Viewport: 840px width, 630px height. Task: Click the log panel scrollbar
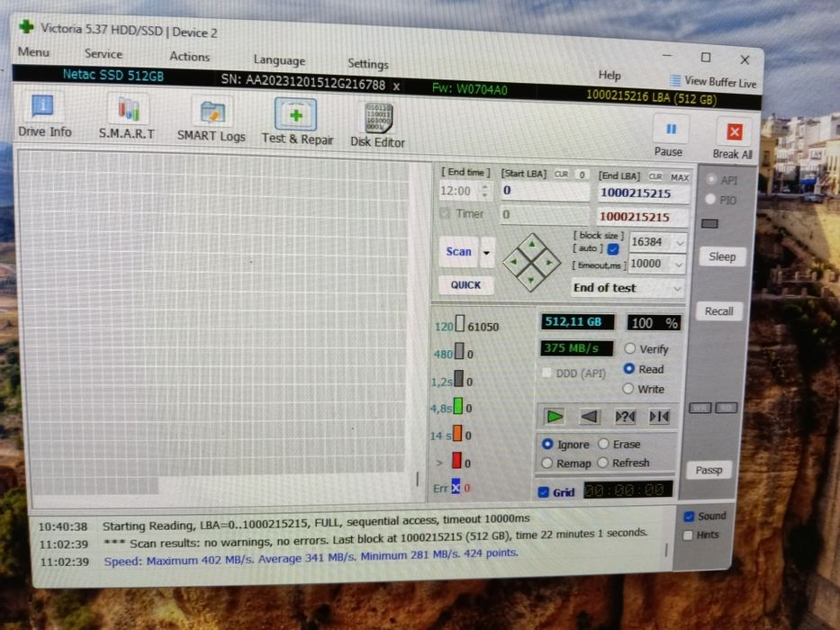[666, 550]
